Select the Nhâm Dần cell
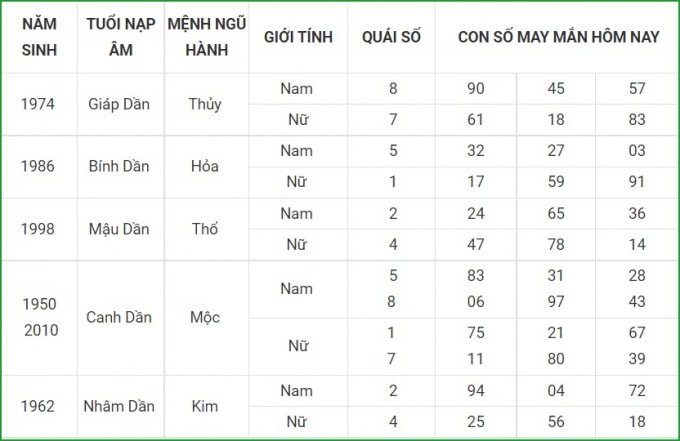 119,406
